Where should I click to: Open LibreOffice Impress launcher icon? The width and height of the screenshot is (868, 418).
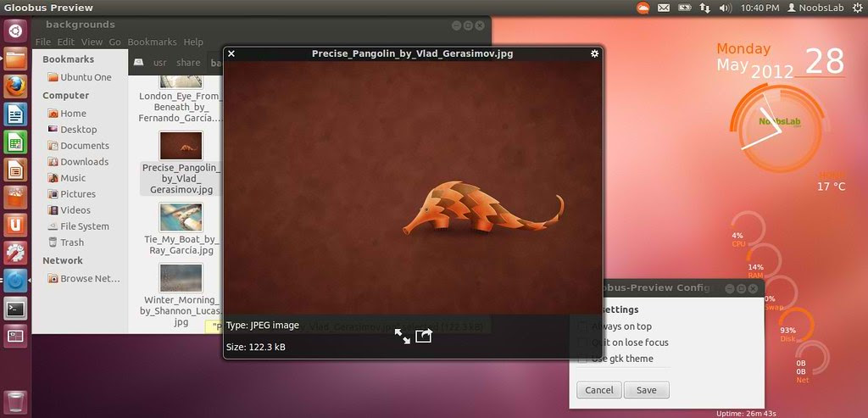(15, 170)
